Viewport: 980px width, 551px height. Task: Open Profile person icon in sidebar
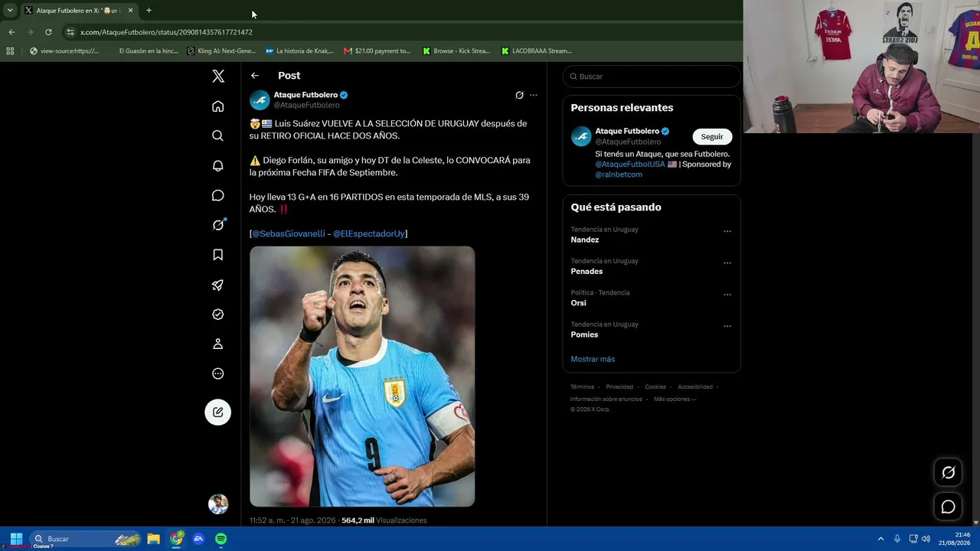click(x=218, y=344)
